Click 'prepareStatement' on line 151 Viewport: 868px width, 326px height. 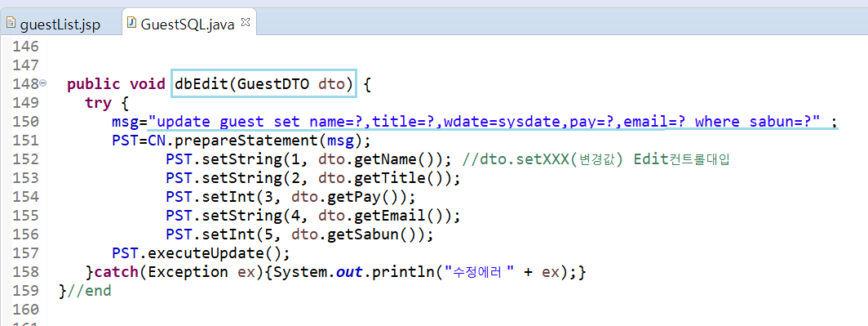click(247, 141)
